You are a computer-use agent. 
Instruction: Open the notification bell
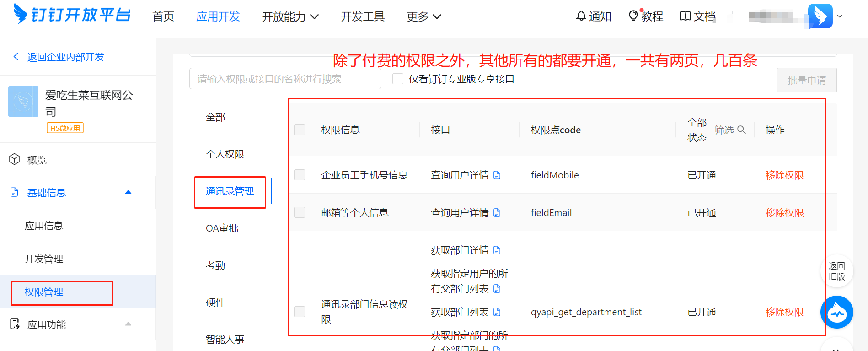(x=581, y=16)
